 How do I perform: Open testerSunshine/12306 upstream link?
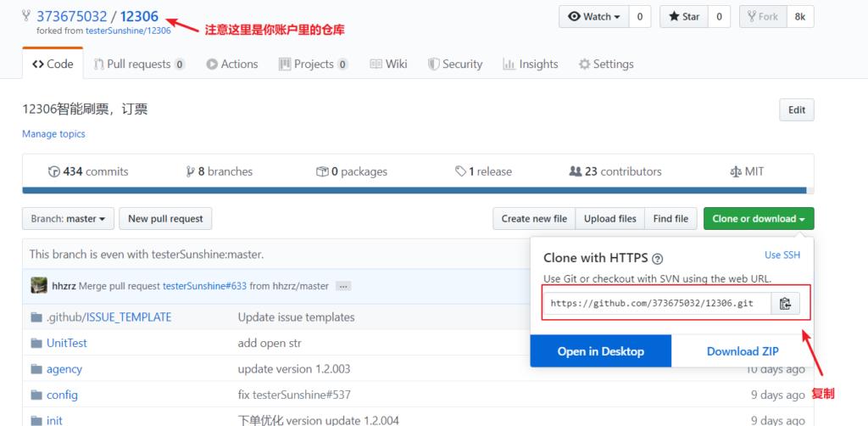pyautogui.click(x=128, y=31)
